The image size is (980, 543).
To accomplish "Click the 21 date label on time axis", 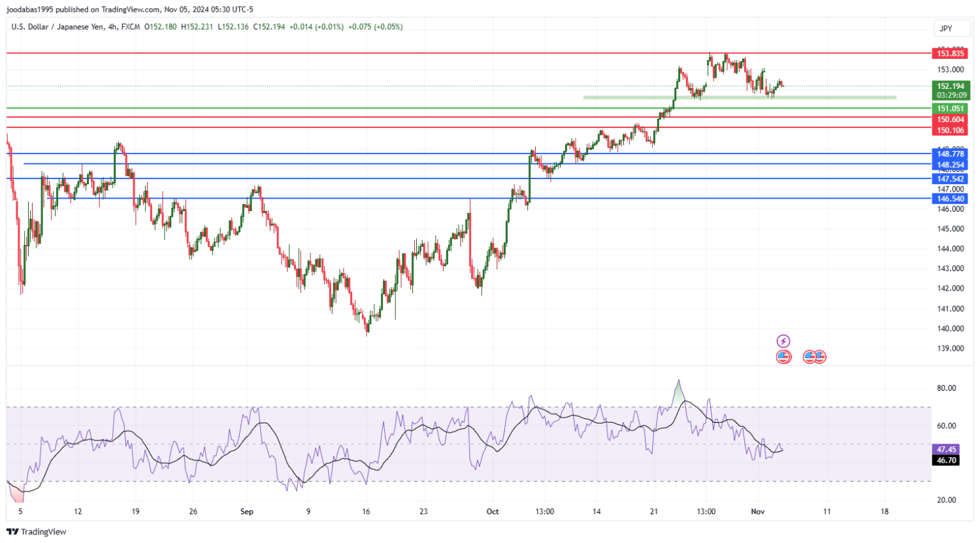I will pyautogui.click(x=654, y=512).
